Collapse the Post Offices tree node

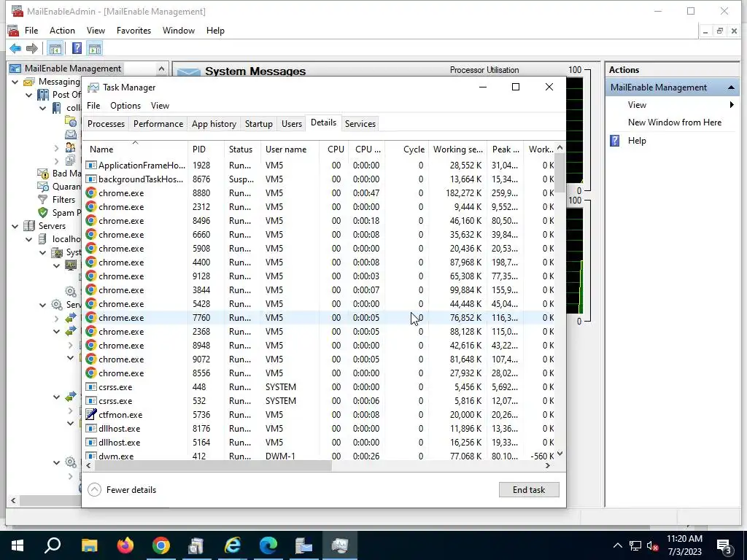tap(28, 95)
